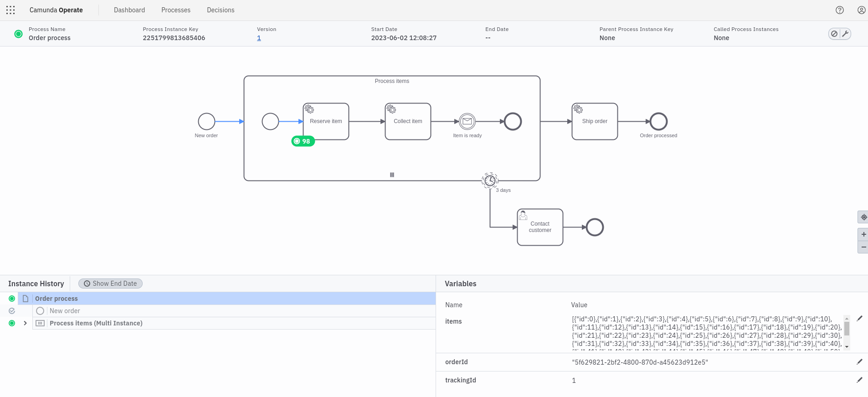
Task: Cancel the instance using the cancel icon
Action: [834, 34]
